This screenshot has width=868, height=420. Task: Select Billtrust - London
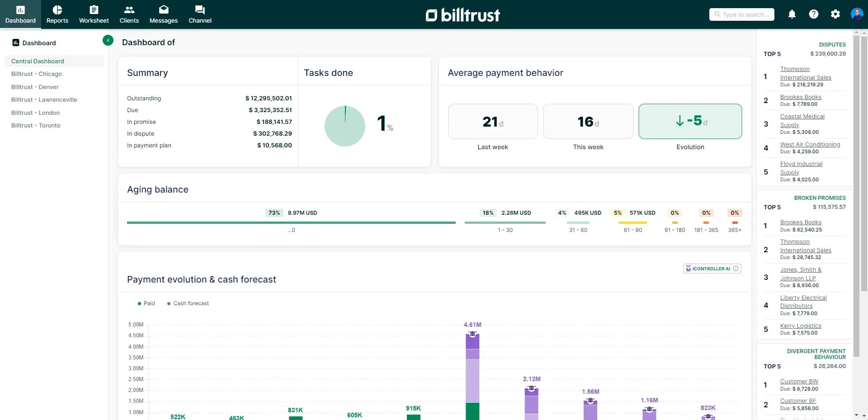click(35, 113)
